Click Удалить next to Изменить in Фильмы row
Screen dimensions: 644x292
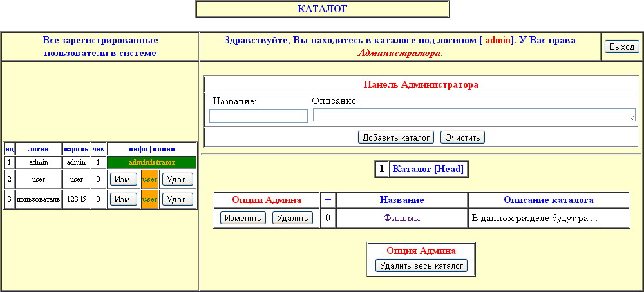(x=292, y=218)
